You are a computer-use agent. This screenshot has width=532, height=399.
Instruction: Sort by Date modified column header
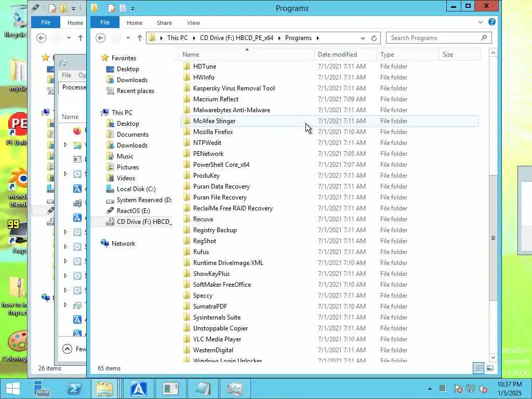[x=345, y=55]
